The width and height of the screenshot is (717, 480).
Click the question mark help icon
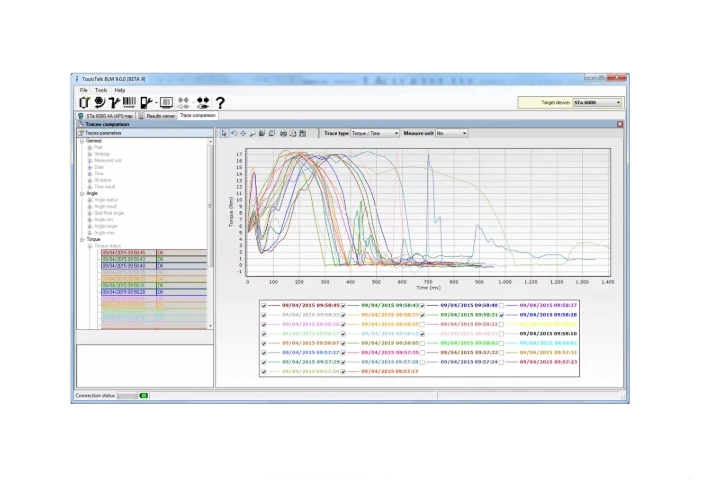coord(220,102)
